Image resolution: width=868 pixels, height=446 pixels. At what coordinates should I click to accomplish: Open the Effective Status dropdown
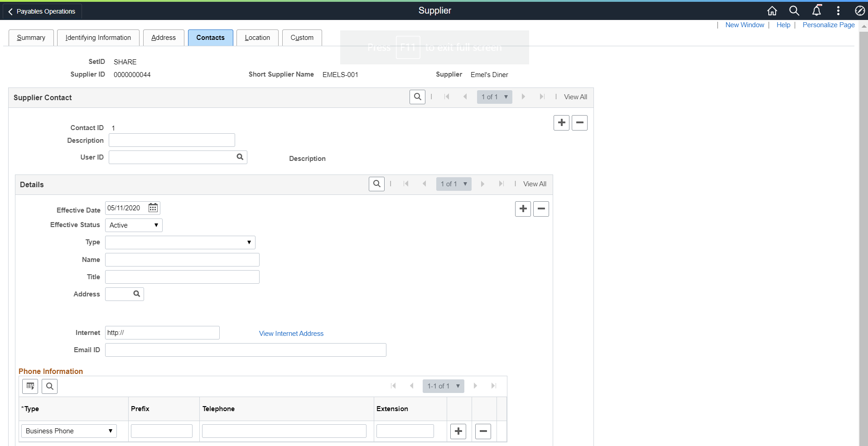(x=134, y=225)
